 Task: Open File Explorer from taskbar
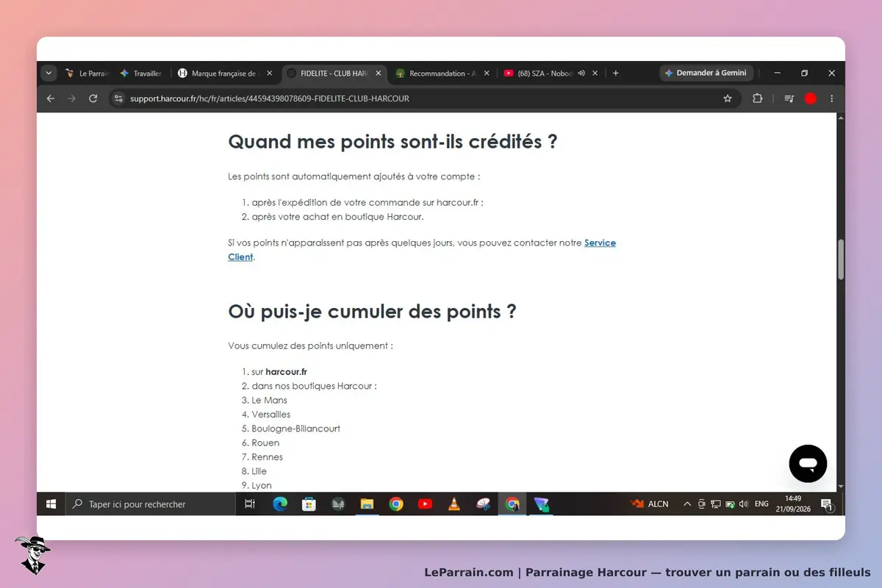click(x=367, y=504)
